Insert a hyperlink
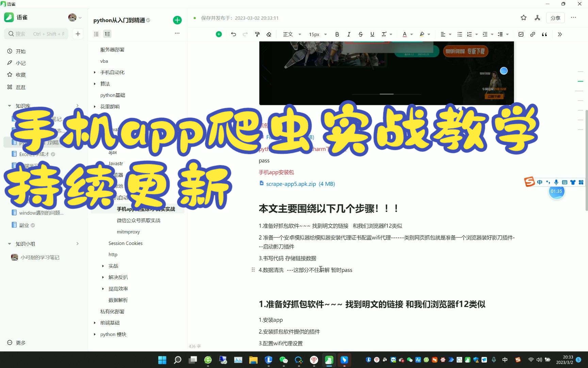 533,34
